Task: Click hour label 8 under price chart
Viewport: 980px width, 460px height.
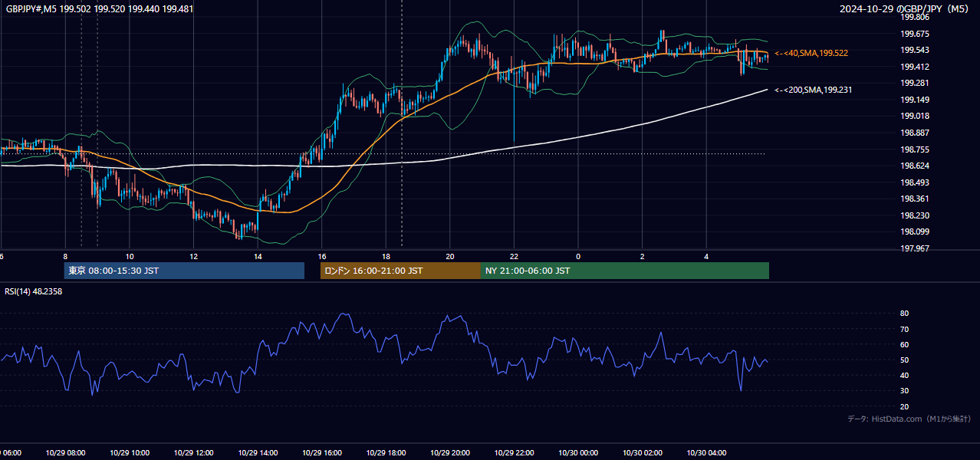Action: pos(65,256)
